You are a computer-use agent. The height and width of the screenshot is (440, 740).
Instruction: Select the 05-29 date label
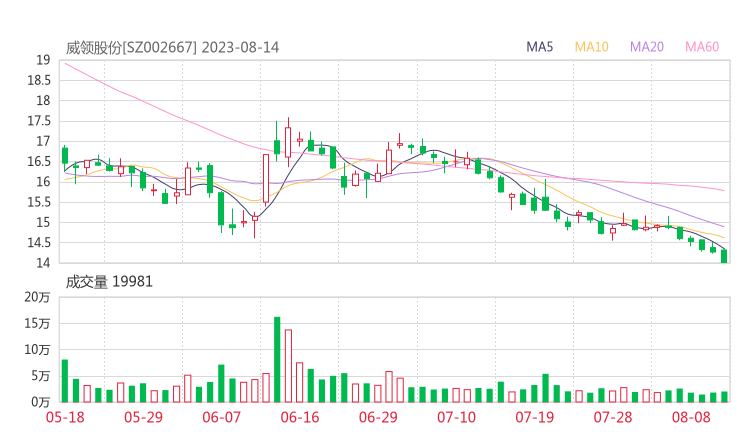point(143,417)
